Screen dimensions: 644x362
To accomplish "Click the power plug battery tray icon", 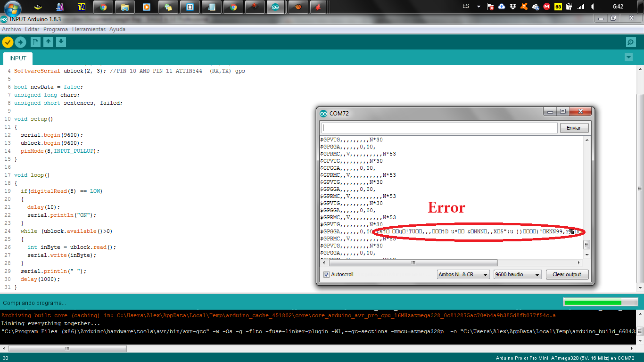I will 570,7.
